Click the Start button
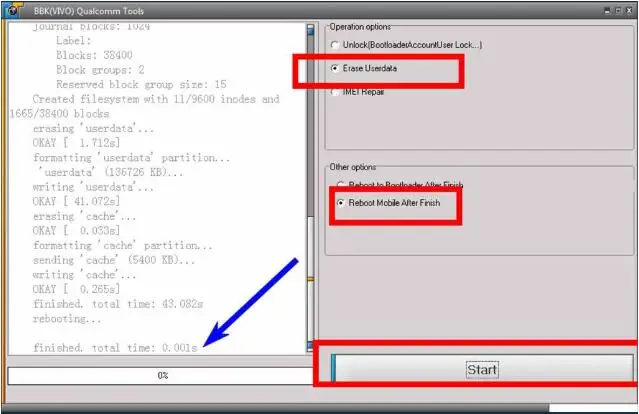Image resolution: width=639 pixels, height=414 pixels. (x=483, y=369)
